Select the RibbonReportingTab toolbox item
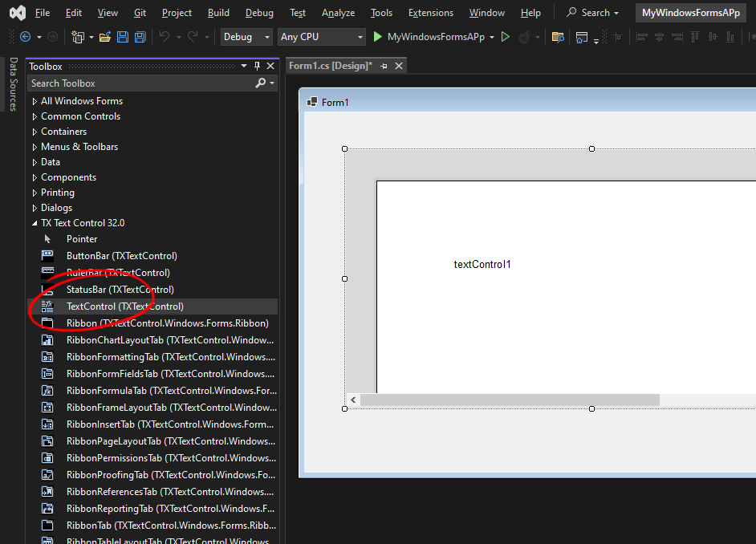 152,509
